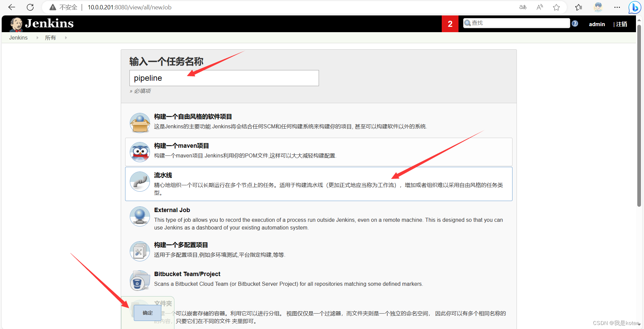644x329 pixels.
Task: Reload the page with the refresh icon
Action: tap(30, 7)
